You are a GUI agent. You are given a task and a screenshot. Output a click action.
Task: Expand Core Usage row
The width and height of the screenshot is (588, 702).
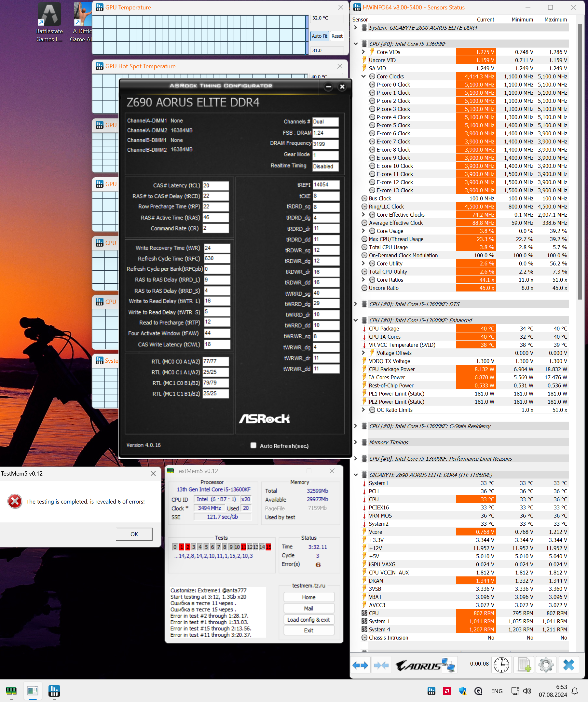[363, 231]
